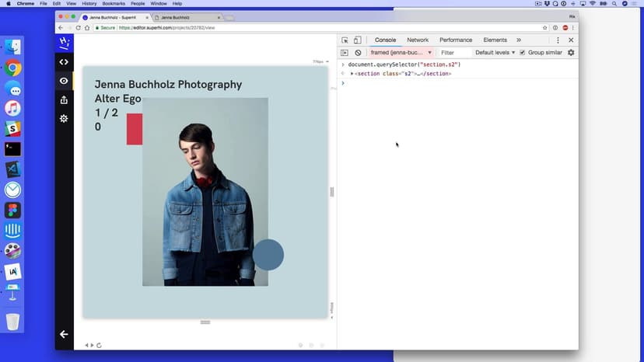
Task: Click the share/export icon in sidebar
Action: [64, 100]
